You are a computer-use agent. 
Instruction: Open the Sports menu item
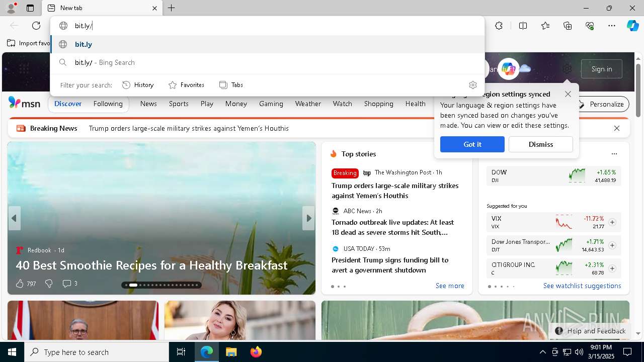tap(179, 104)
